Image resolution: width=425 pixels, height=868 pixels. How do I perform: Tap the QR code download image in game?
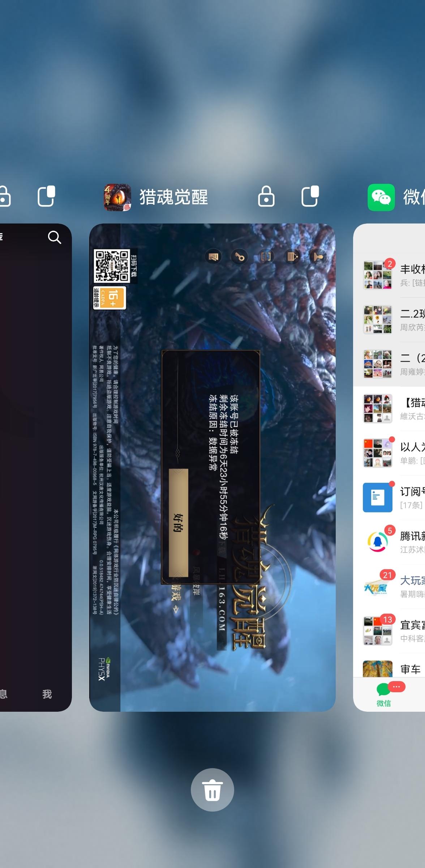[x=112, y=266]
